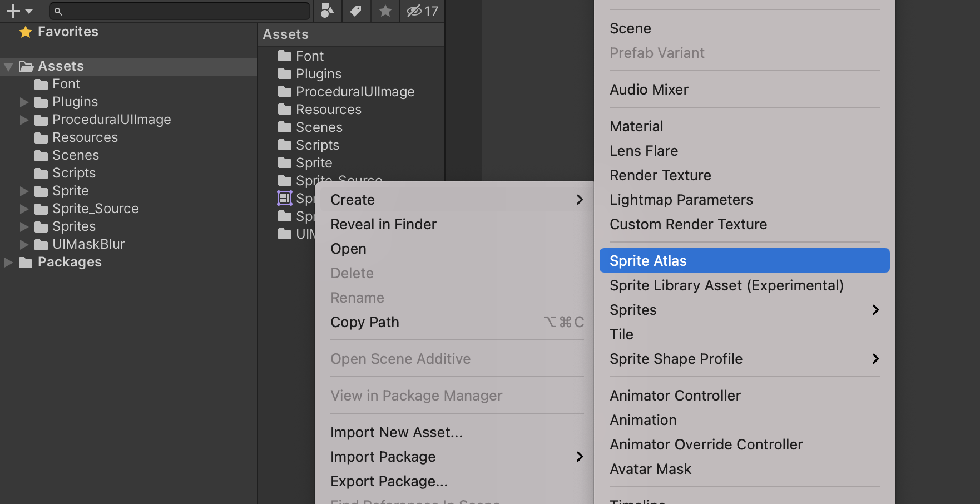
Task: Open the Sprite Shape Profile submenu
Action: click(744, 359)
